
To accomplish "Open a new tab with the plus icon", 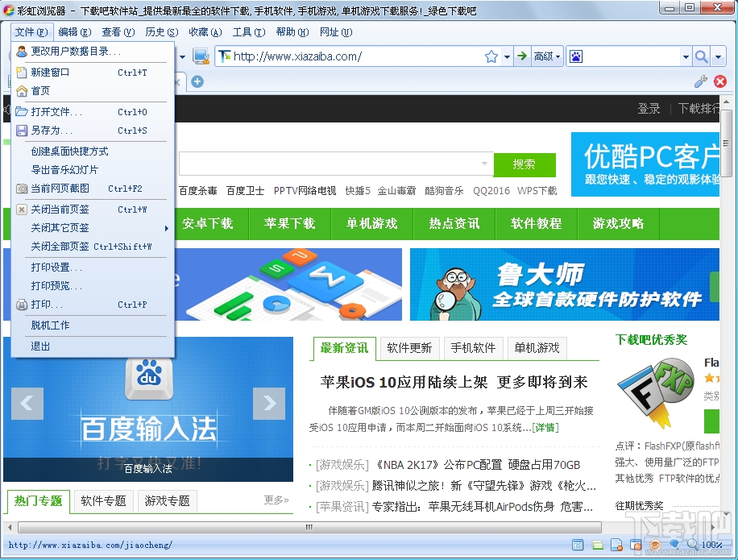I will (x=197, y=81).
